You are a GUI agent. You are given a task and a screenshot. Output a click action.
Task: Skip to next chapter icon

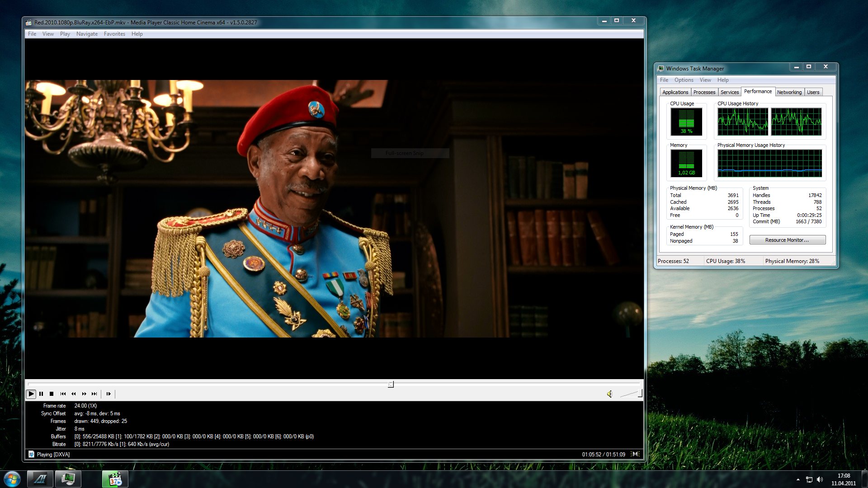click(x=94, y=394)
